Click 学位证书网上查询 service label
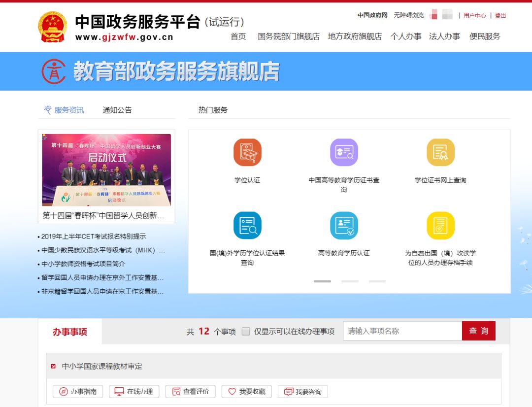 tap(440, 180)
